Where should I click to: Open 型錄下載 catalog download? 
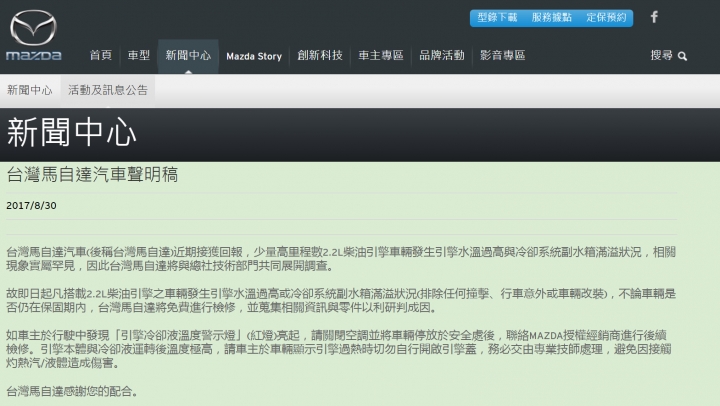[x=497, y=18]
